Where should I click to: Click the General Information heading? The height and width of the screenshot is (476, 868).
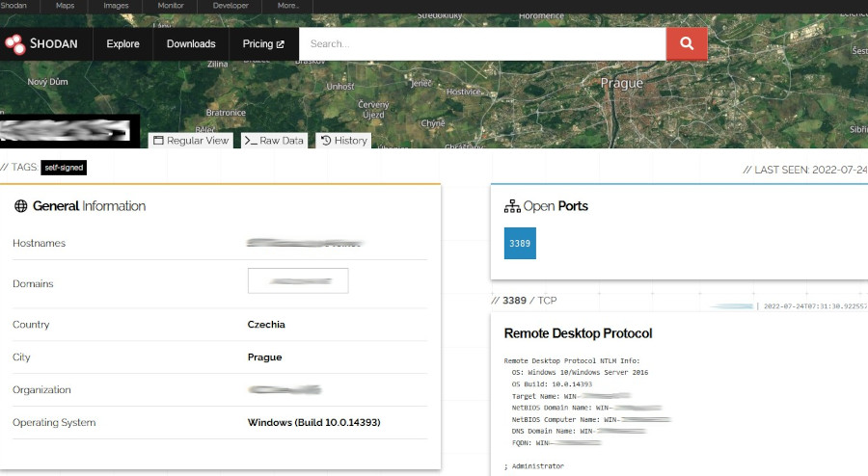point(89,206)
